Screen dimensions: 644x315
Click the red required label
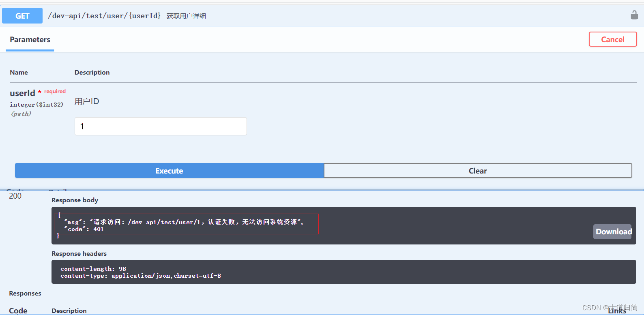pos(55,92)
